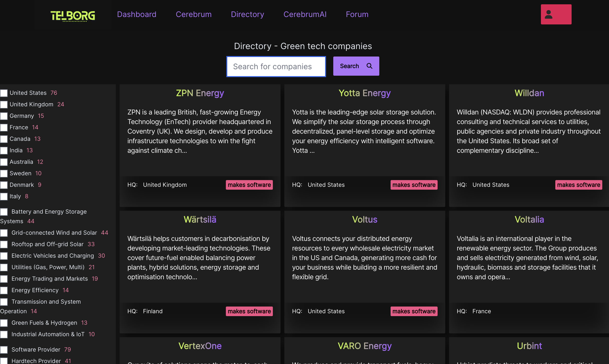Enable Rooftop and Off-grid Solar filter
The height and width of the screenshot is (364, 609).
coord(4,245)
